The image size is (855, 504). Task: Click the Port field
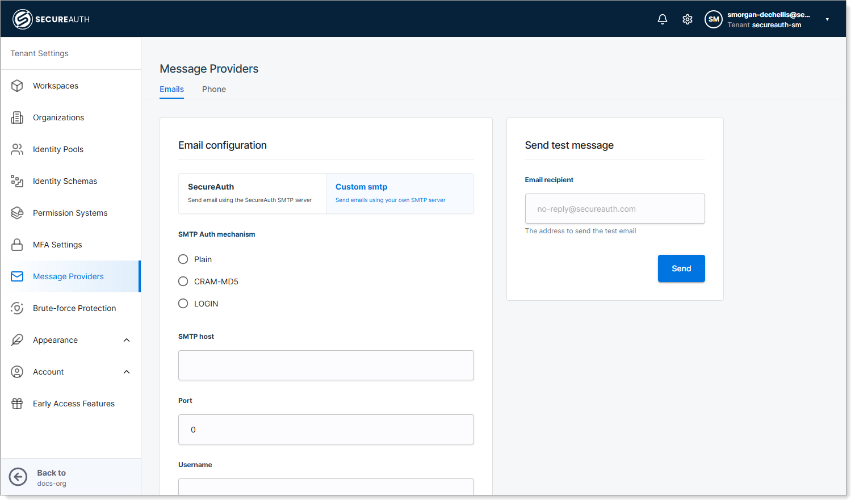326,430
